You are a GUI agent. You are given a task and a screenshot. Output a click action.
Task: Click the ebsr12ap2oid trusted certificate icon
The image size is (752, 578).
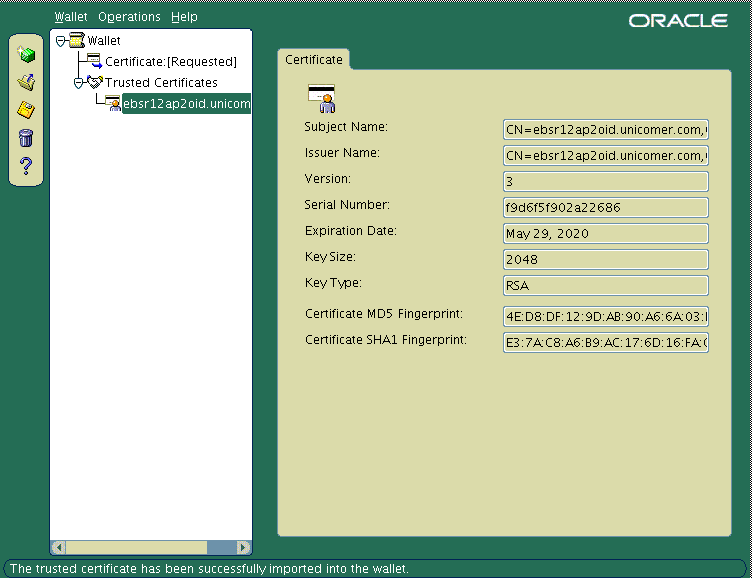113,103
